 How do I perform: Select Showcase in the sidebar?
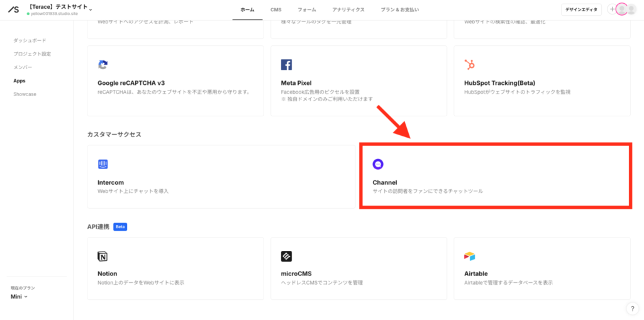pos(25,94)
